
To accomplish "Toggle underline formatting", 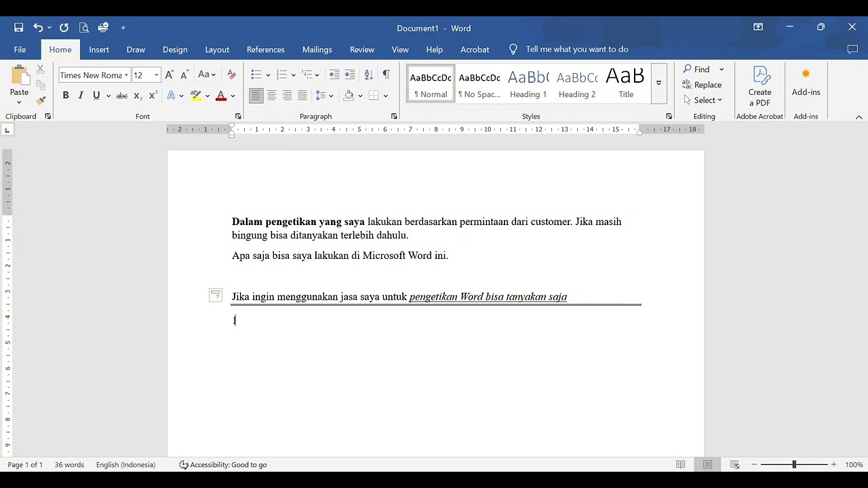I will point(96,96).
